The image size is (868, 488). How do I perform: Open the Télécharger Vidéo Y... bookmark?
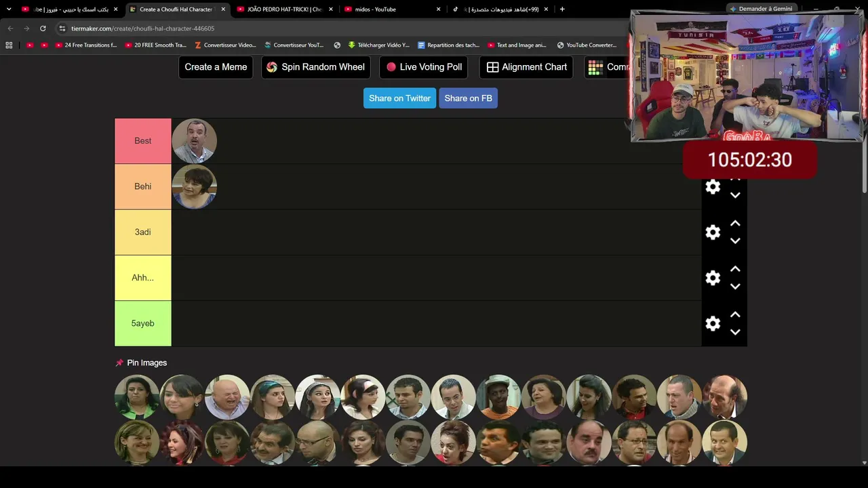click(378, 45)
